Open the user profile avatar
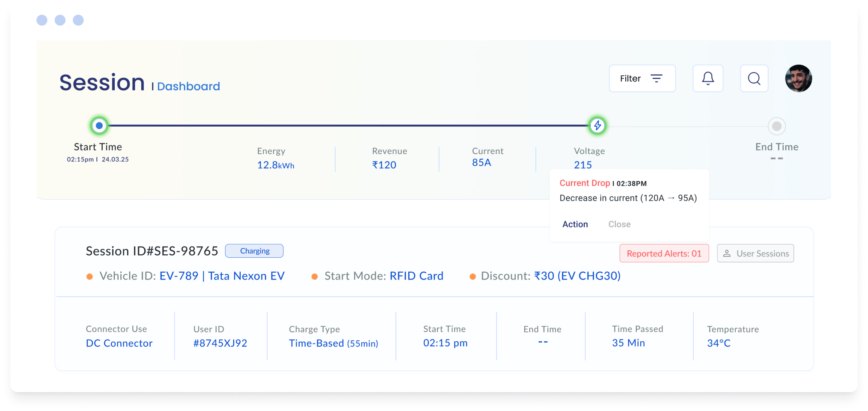This screenshot has height=411, width=868. (798, 78)
